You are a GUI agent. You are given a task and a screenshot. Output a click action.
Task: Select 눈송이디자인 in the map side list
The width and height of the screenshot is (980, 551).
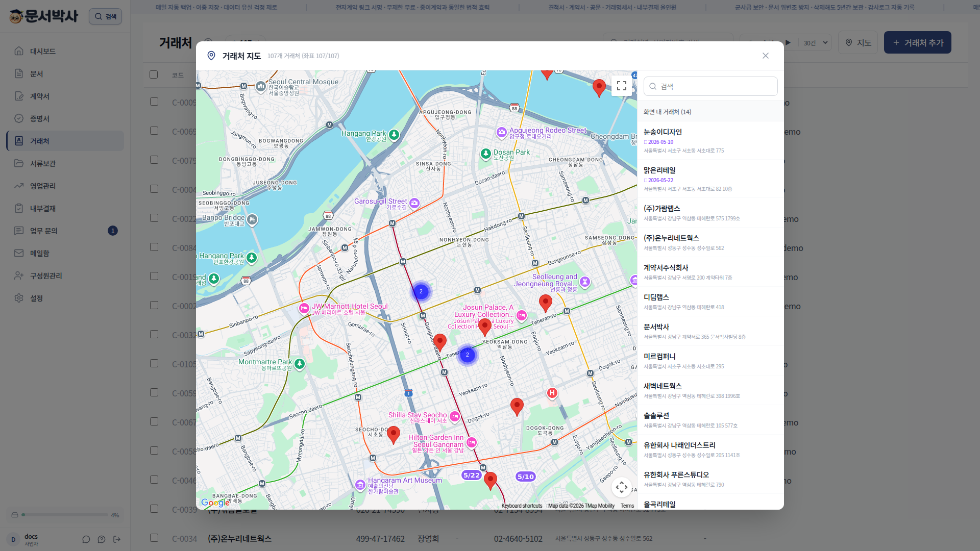pyautogui.click(x=710, y=140)
